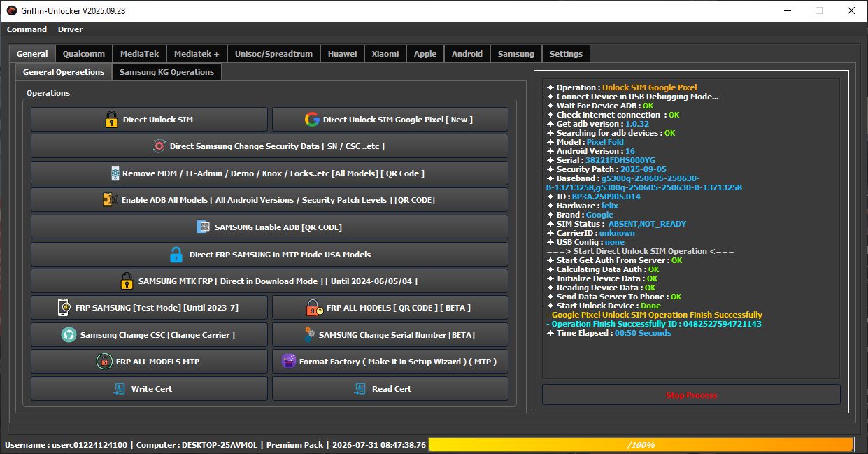Viewport: 868px width, 454px height.
Task: Switch to the MediaTek tab
Action: 139,54
